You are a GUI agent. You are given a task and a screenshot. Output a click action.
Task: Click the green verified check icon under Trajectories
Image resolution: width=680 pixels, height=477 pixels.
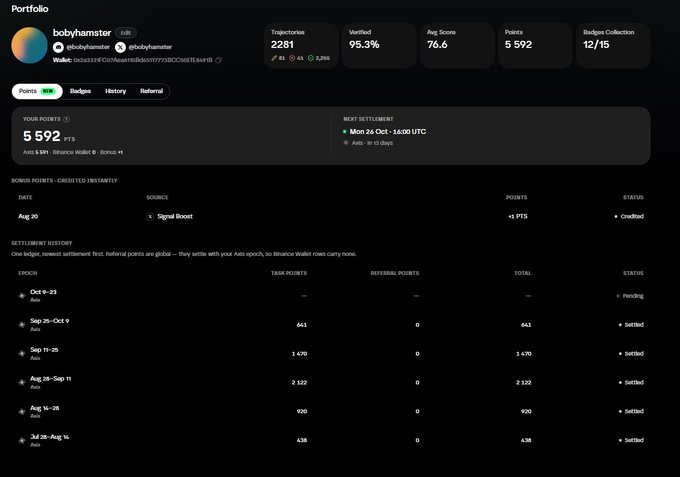coord(311,58)
